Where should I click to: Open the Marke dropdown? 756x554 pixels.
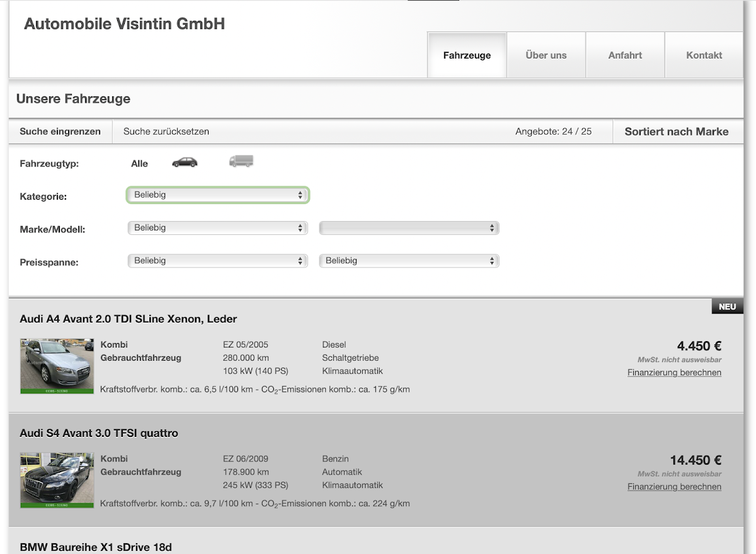(218, 228)
